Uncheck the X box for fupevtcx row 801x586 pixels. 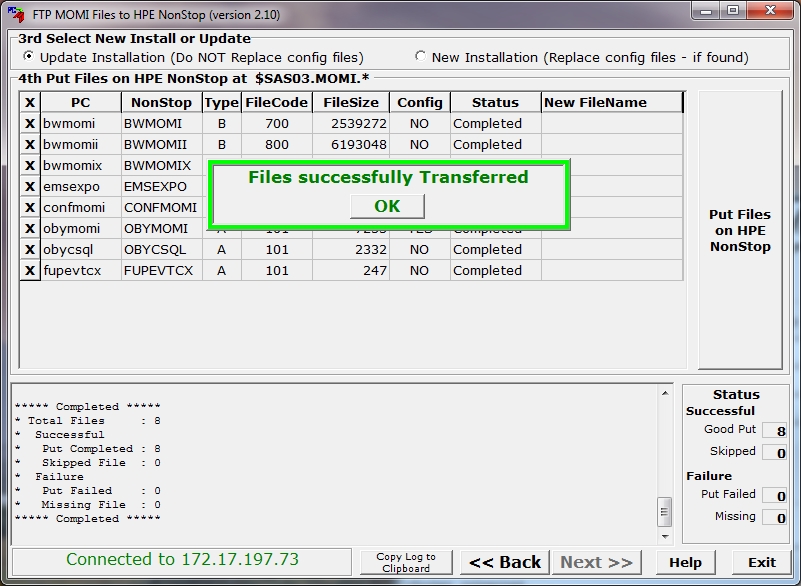(30, 271)
